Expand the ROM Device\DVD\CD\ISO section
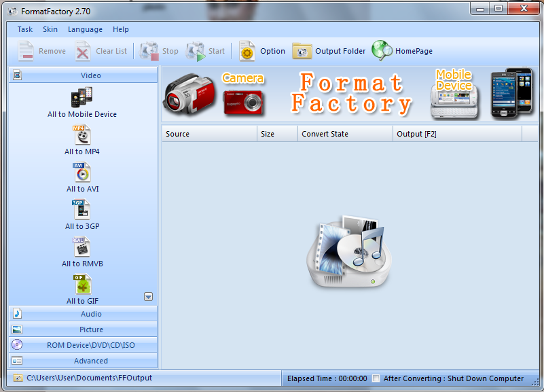The width and height of the screenshot is (544, 392). pos(83,345)
